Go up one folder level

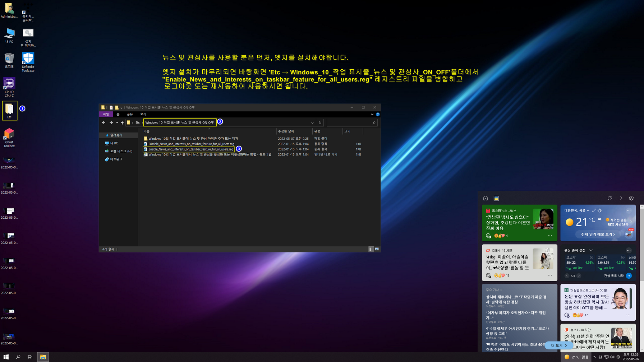122,123
